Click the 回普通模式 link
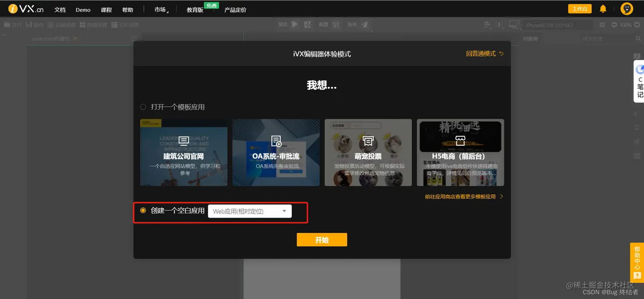Screen dimensions: 644x299 [x=485, y=54]
